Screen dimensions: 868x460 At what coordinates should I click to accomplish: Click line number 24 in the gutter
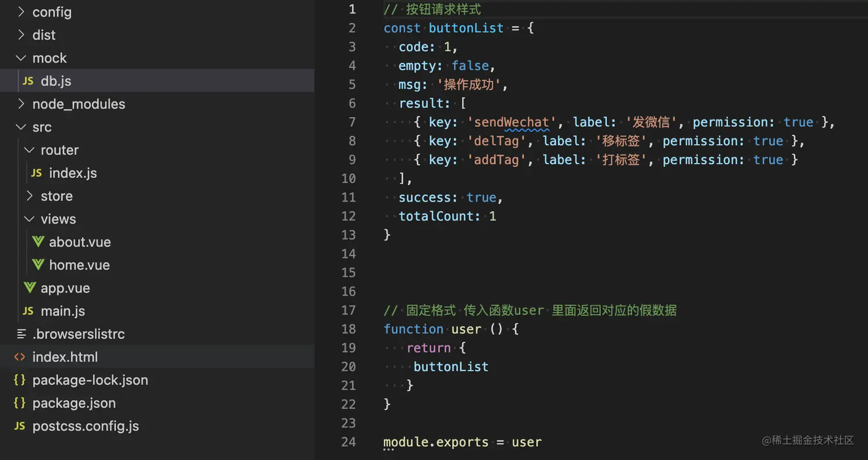[348, 442]
